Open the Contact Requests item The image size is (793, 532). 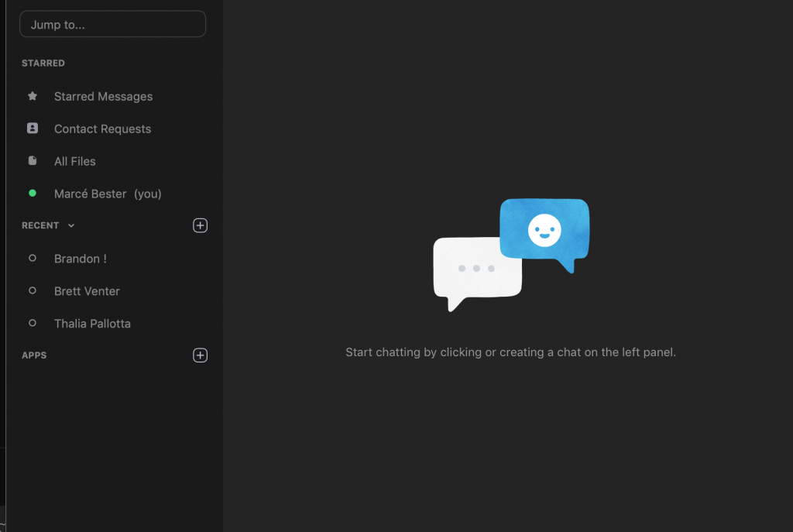(x=102, y=129)
